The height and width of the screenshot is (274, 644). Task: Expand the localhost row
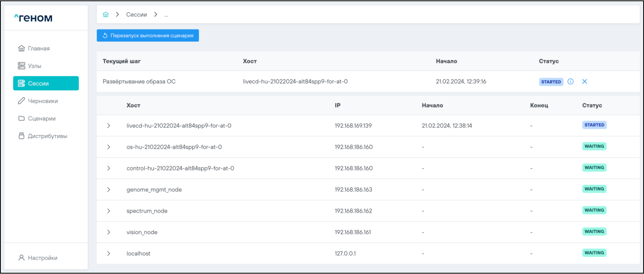(x=109, y=254)
